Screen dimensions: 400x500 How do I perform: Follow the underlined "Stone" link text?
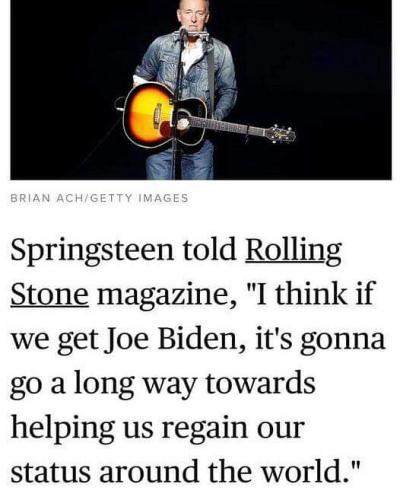(x=50, y=294)
